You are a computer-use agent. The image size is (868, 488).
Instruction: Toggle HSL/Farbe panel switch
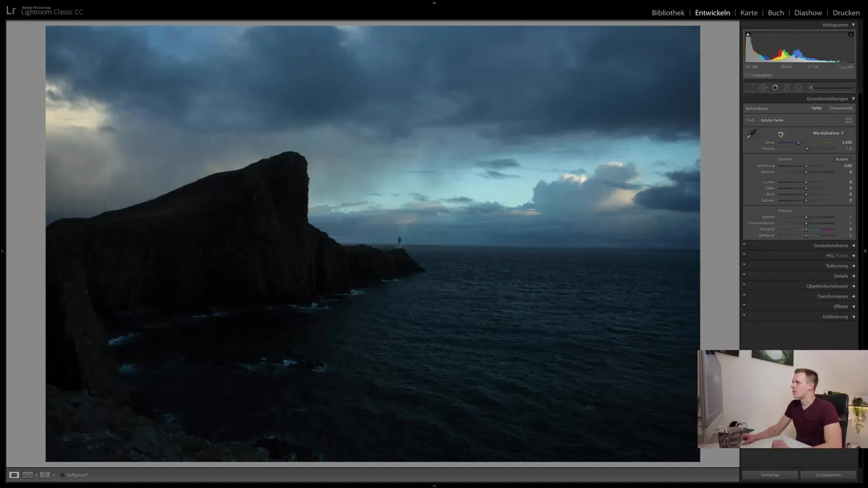744,254
